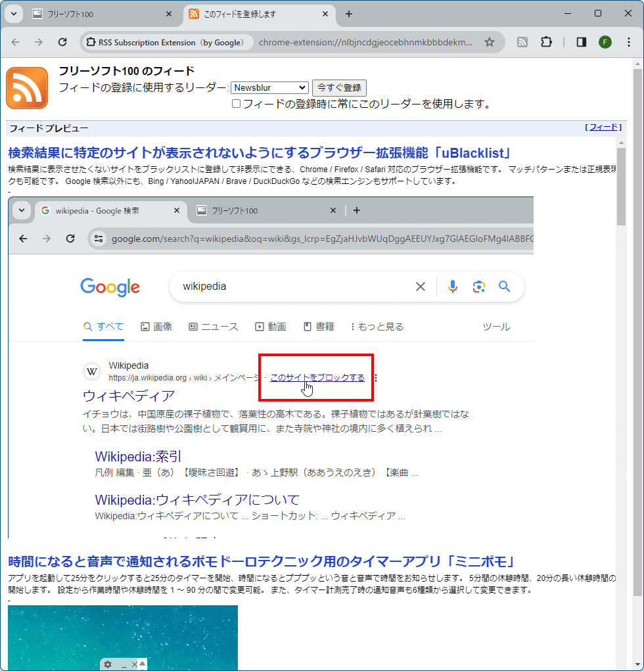Open the profile avatar F menu
The height and width of the screenshot is (671, 644).
coord(605,42)
